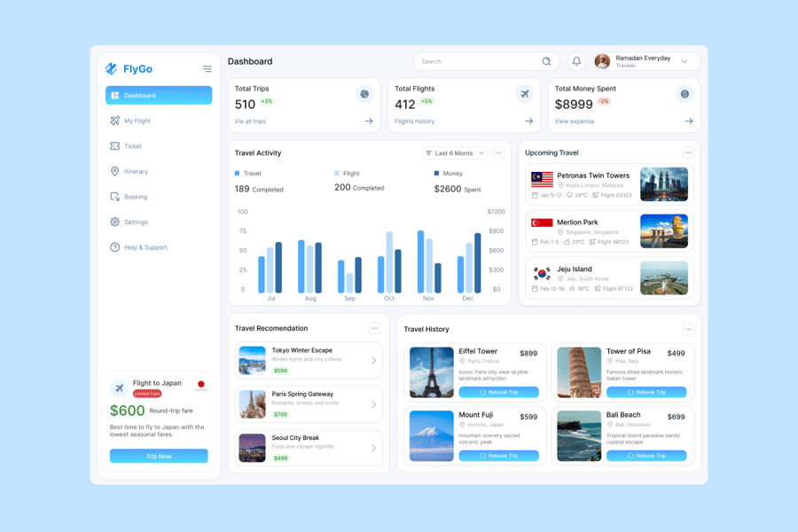Expand the Last 6 Months dropdown
This screenshot has width=798, height=532.
455,153
